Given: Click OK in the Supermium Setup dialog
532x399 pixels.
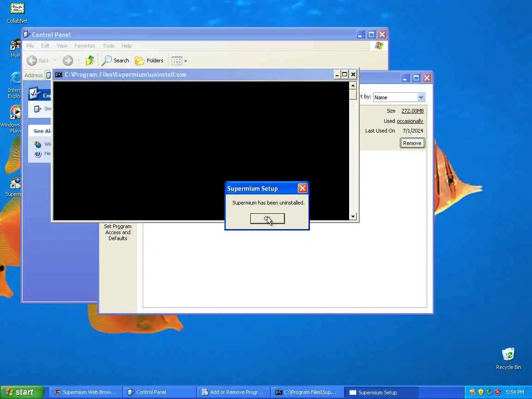Looking at the screenshot, I should (x=267, y=219).
